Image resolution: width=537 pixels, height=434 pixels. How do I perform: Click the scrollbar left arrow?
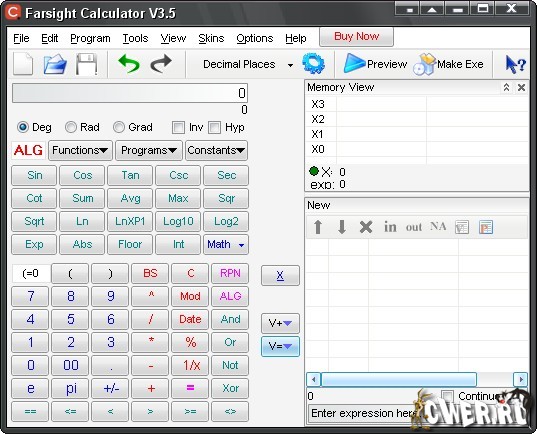[x=313, y=380]
